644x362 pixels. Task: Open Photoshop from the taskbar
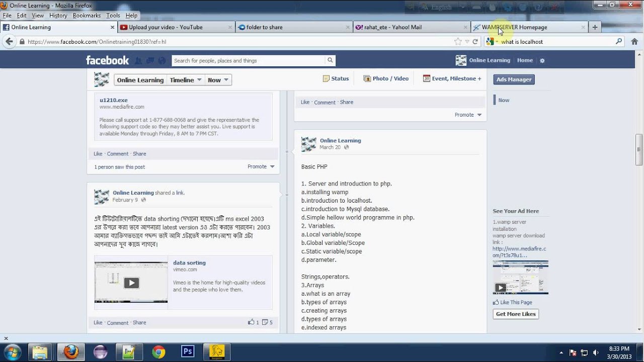pyautogui.click(x=188, y=352)
